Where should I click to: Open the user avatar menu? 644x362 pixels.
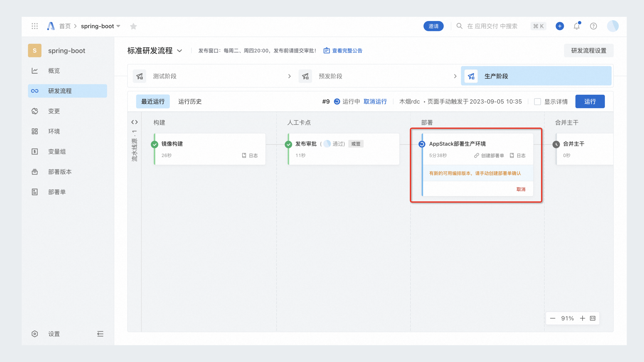coord(613,26)
